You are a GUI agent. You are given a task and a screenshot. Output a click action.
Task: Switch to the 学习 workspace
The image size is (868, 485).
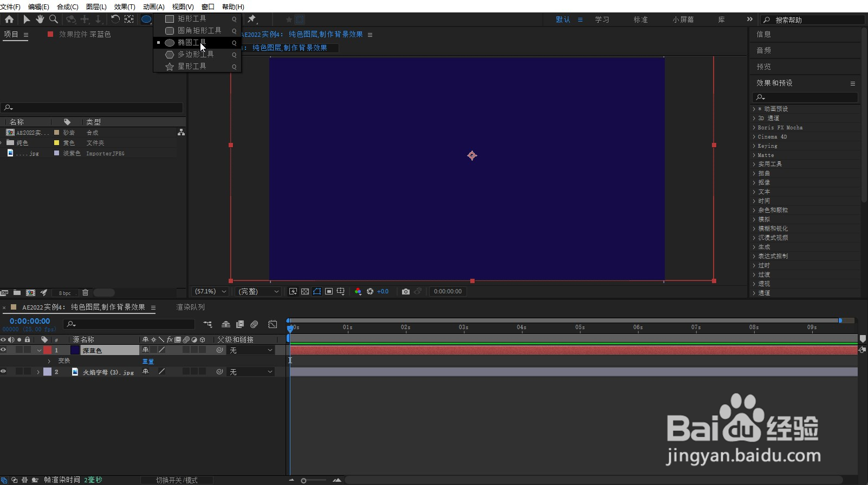point(602,19)
